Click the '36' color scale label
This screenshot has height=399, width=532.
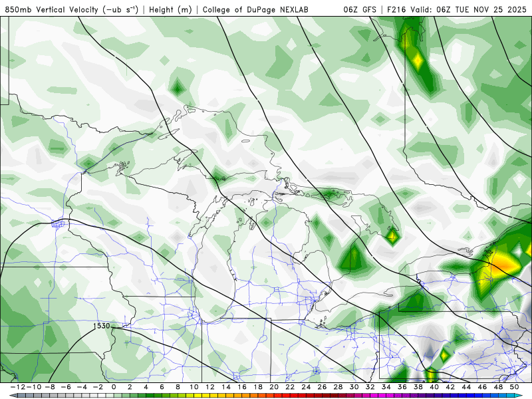[402, 387]
